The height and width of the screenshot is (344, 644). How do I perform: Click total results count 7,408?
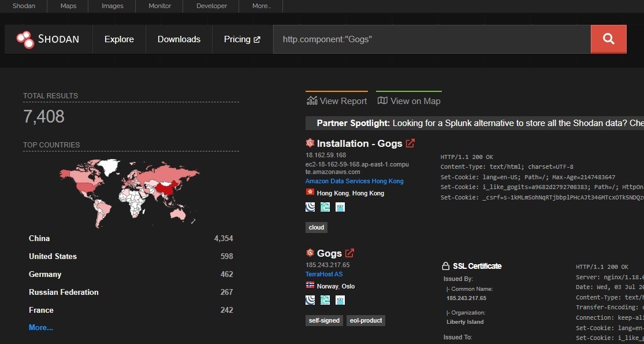click(x=44, y=117)
